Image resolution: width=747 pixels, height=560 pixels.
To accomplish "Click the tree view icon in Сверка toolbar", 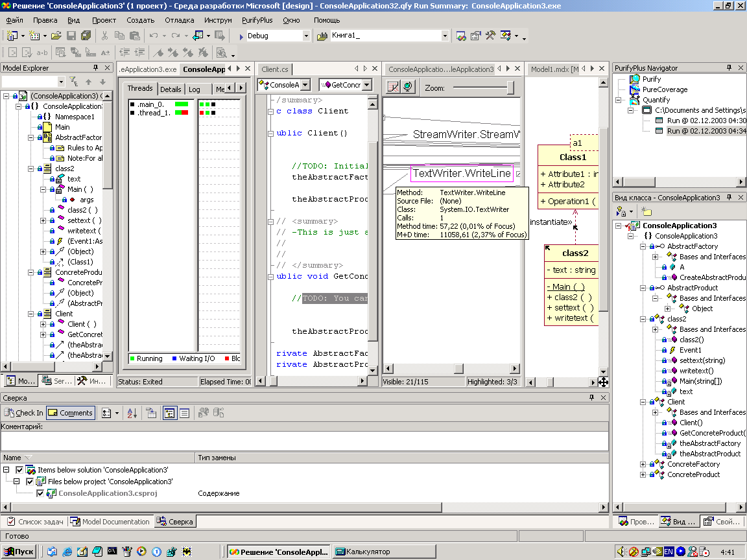I will (170, 413).
